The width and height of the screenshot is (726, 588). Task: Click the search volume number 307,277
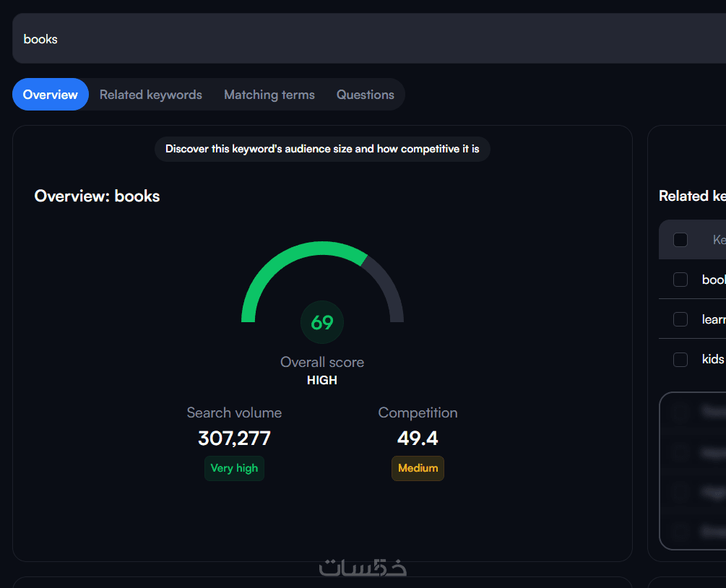[x=234, y=438]
